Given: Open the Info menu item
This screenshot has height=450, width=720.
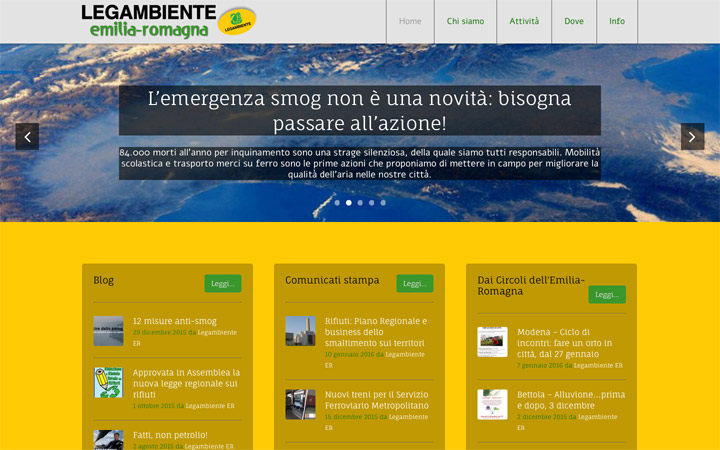Looking at the screenshot, I should (x=617, y=21).
